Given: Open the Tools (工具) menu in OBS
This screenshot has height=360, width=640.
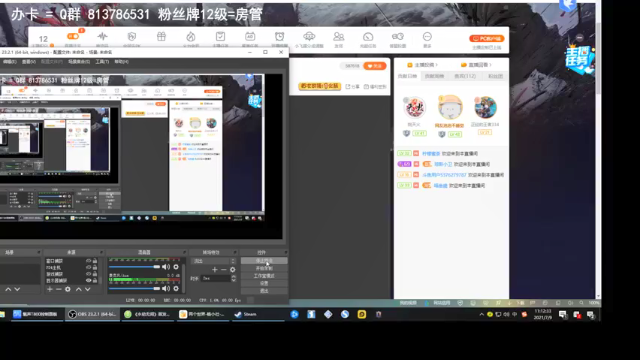Looking at the screenshot, I should (x=102, y=62).
